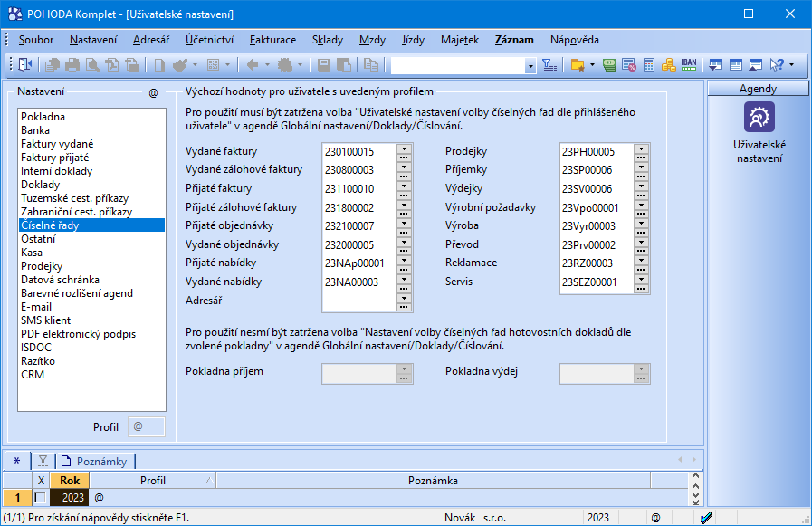812x526 pixels.
Task: Click the ellipsis button for Příjemky
Action: 641,176
